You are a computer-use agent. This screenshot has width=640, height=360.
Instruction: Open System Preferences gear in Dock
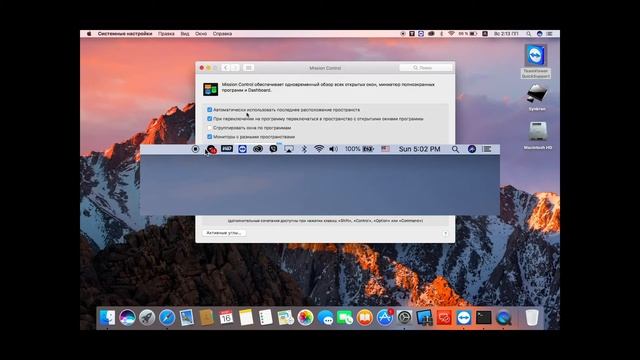[x=404, y=317]
